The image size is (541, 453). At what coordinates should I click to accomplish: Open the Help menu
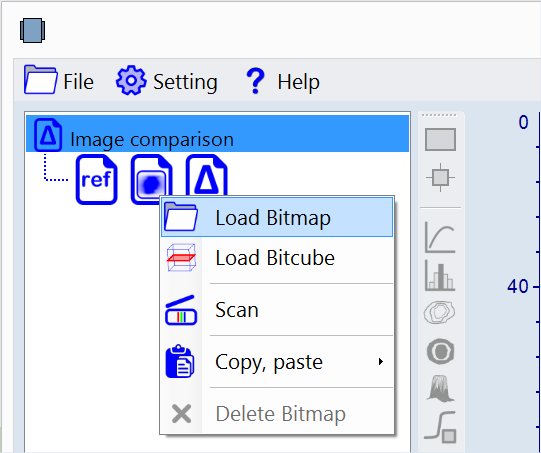(282, 81)
